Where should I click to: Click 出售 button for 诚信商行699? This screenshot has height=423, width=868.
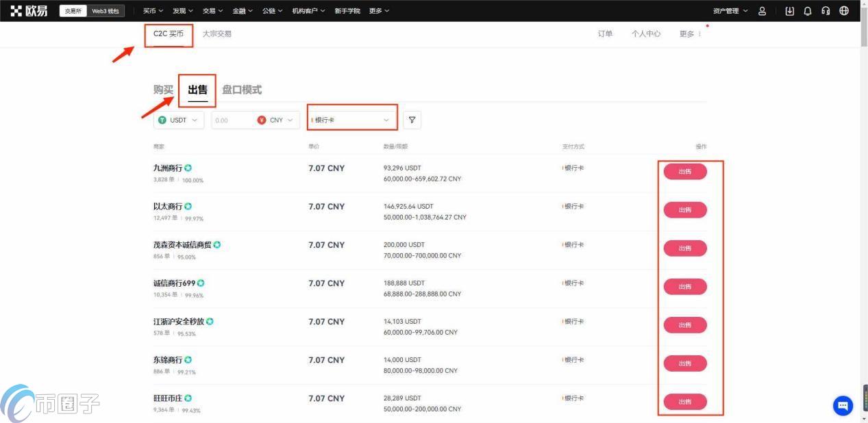click(685, 287)
